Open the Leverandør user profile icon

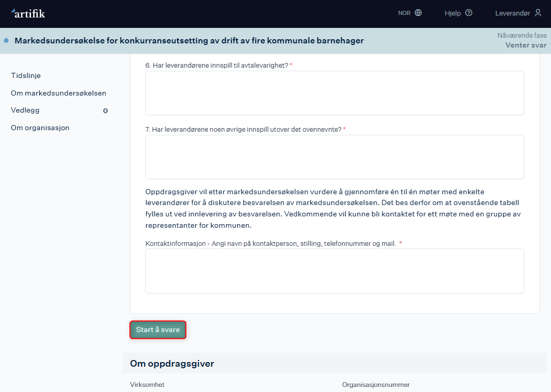tap(538, 12)
